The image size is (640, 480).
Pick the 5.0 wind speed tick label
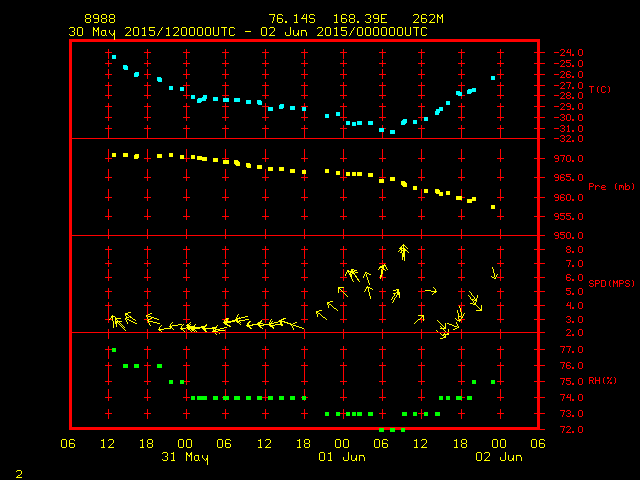[x=574, y=292]
